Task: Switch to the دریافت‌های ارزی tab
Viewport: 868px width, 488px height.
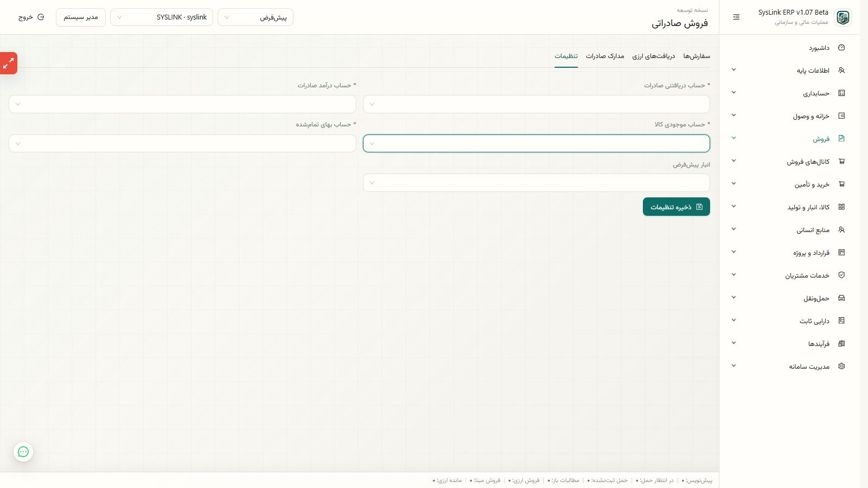Action: (654, 56)
